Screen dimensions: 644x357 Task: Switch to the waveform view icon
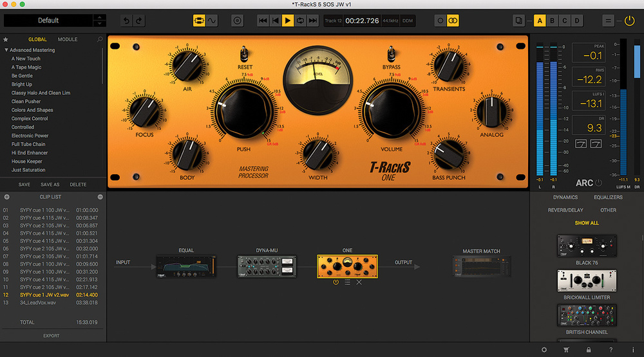[212, 21]
